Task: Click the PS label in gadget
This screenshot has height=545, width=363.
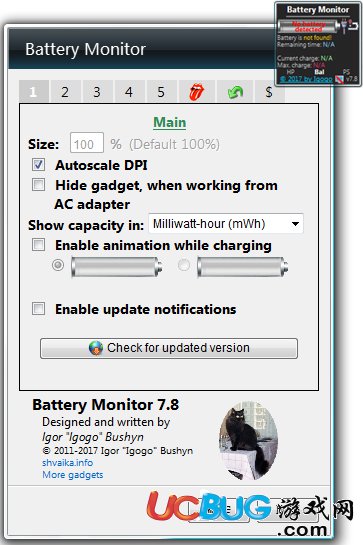Action: coord(346,72)
